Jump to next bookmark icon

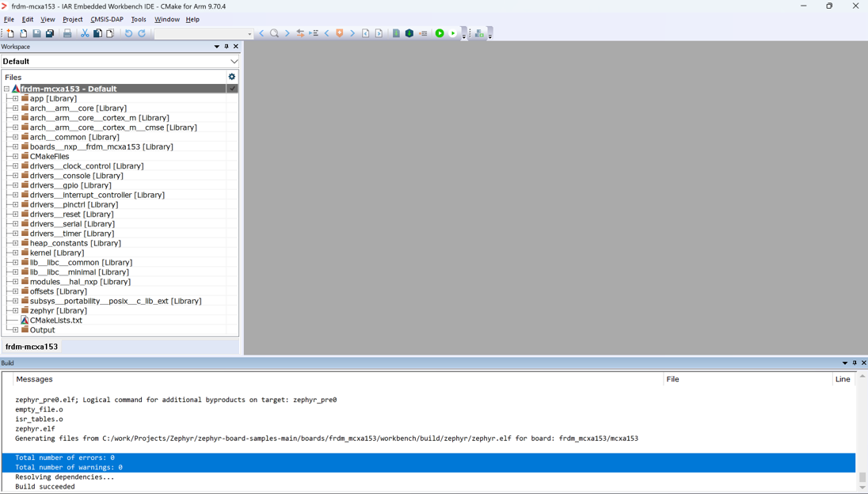(x=352, y=34)
